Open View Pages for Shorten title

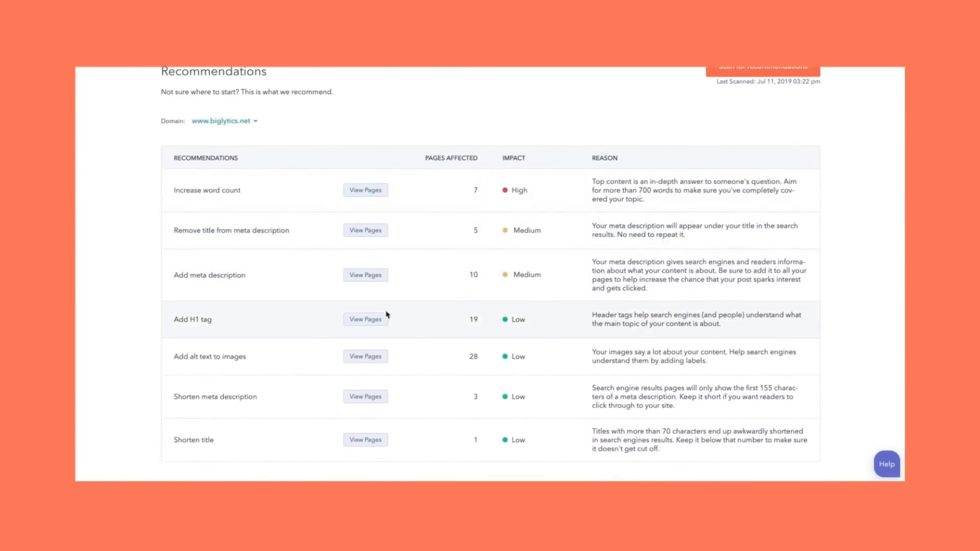click(365, 440)
